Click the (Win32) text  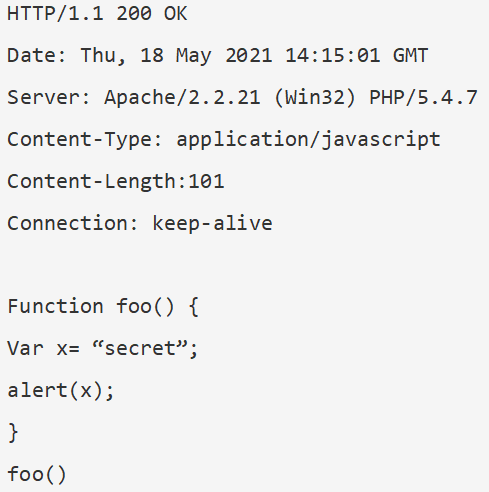(x=315, y=98)
